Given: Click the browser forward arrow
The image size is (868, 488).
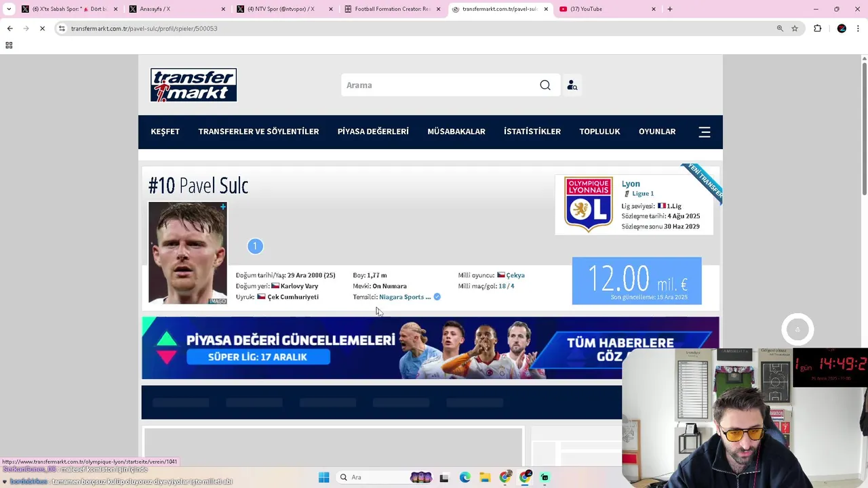Looking at the screenshot, I should 26,28.
